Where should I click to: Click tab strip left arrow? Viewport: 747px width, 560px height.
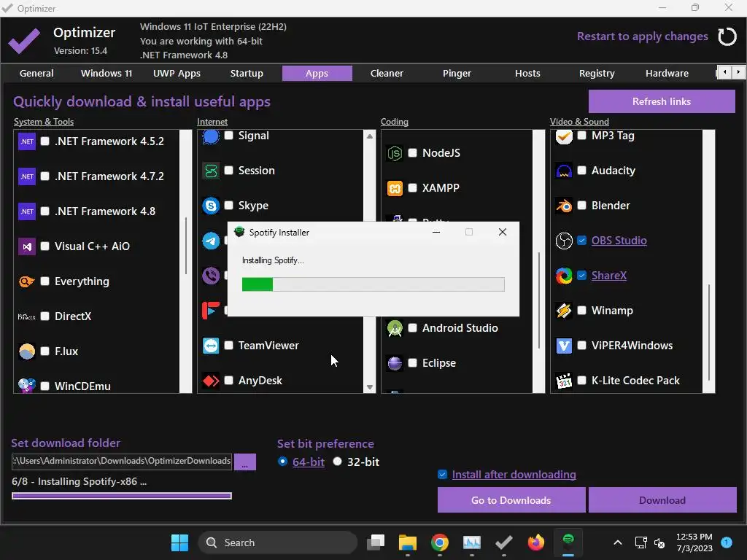724,72
